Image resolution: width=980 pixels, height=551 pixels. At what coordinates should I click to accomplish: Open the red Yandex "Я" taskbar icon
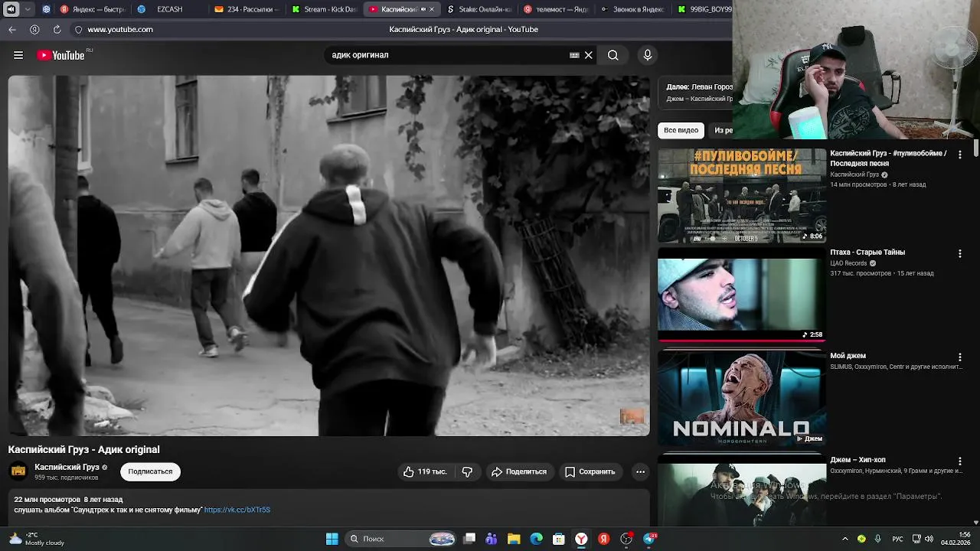tap(604, 539)
